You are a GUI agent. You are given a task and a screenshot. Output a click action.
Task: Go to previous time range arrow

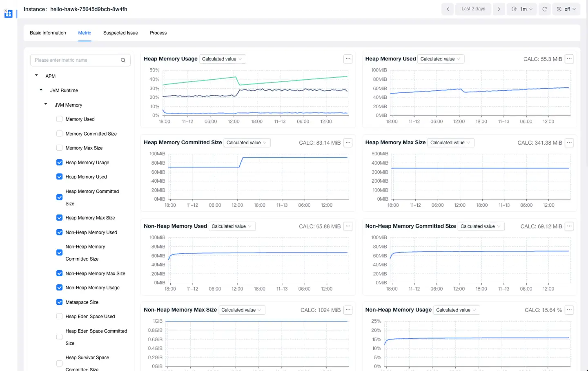pyautogui.click(x=448, y=9)
